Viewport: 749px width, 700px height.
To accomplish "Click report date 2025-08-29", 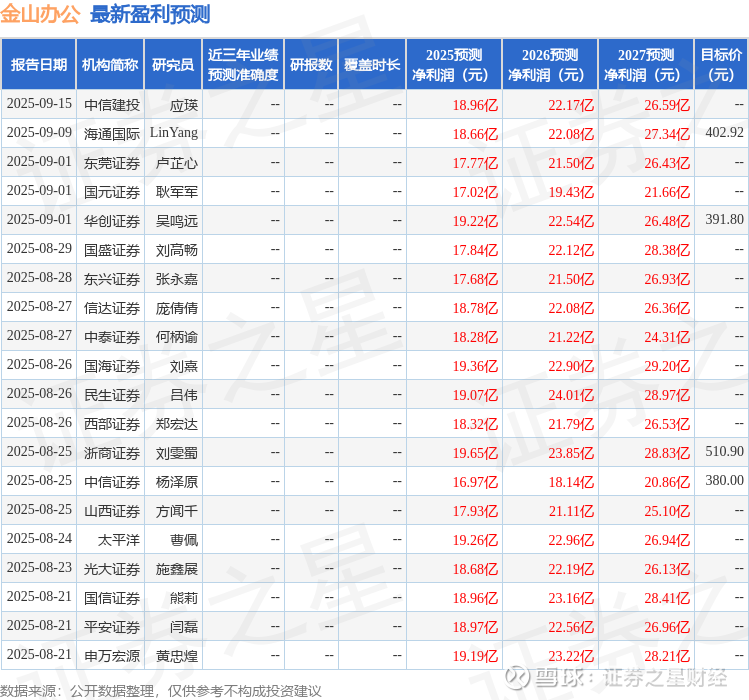I will [x=39, y=248].
